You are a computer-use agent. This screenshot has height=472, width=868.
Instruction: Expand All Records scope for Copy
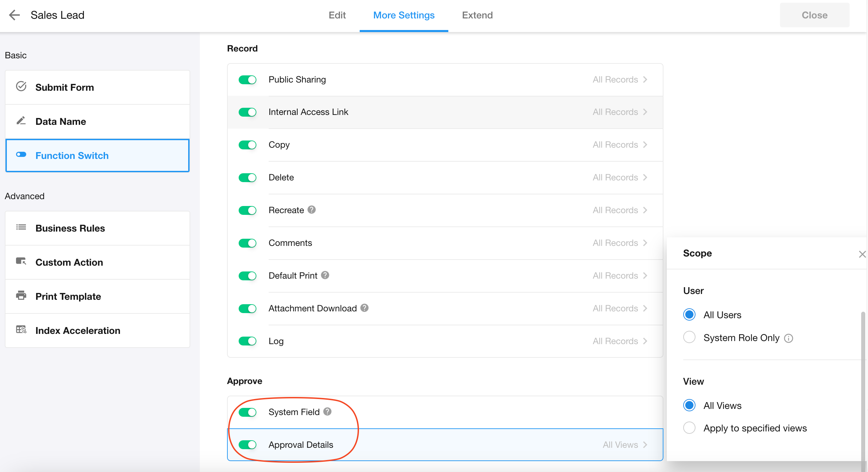(619, 145)
